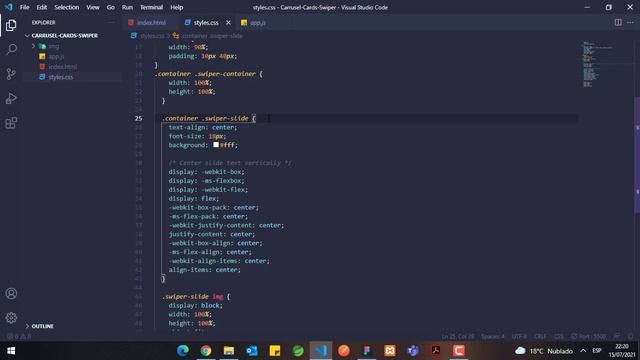Click errors and warnings status indicator
The height and width of the screenshot is (360, 640).
[19, 337]
